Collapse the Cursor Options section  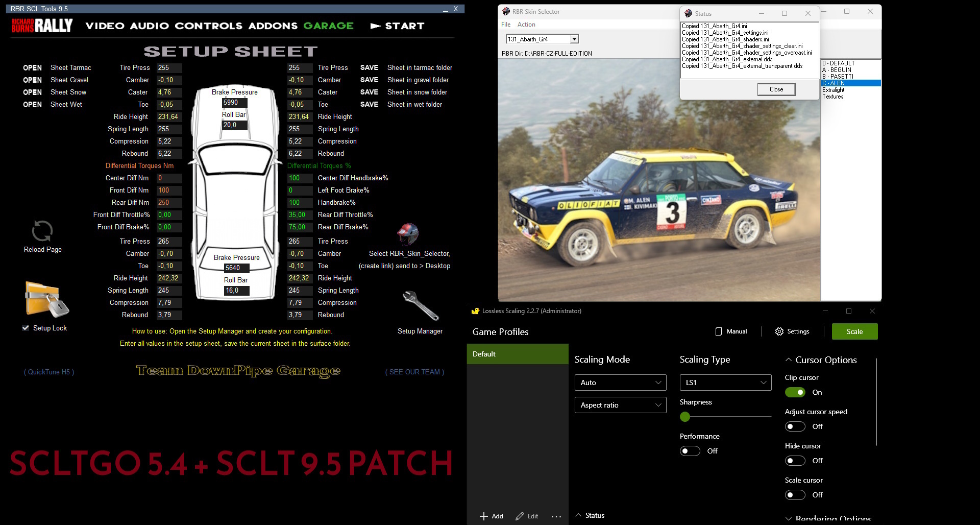pos(789,360)
